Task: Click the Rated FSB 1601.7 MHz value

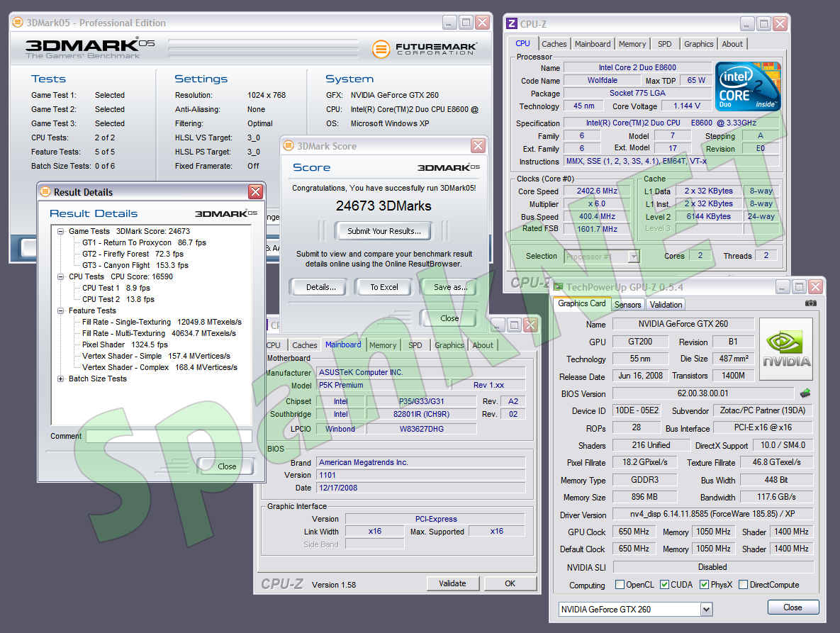Action: [597, 229]
